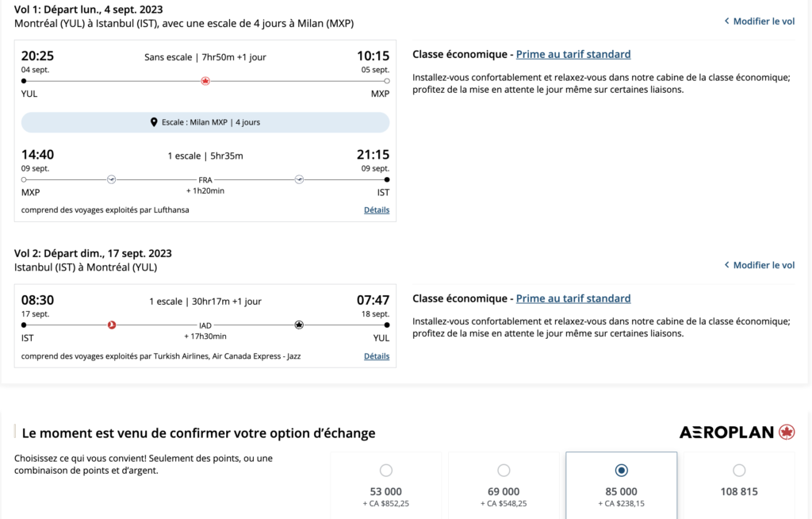Screen dimensions: 812x519
Task: Click the chevron beside Vol 1 Modifier le vol
Action: pos(726,21)
